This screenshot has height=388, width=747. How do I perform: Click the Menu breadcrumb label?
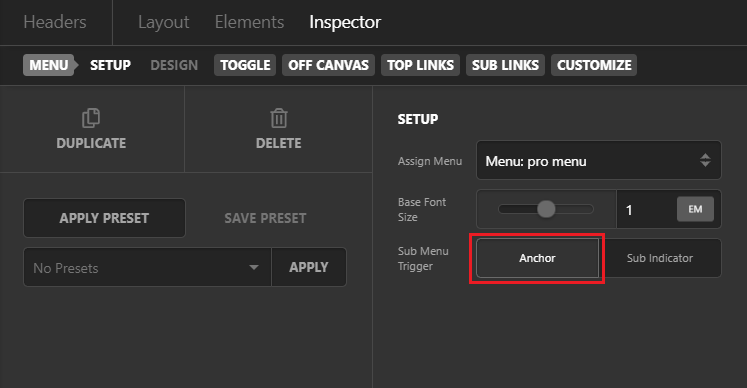pyautogui.click(x=49, y=65)
